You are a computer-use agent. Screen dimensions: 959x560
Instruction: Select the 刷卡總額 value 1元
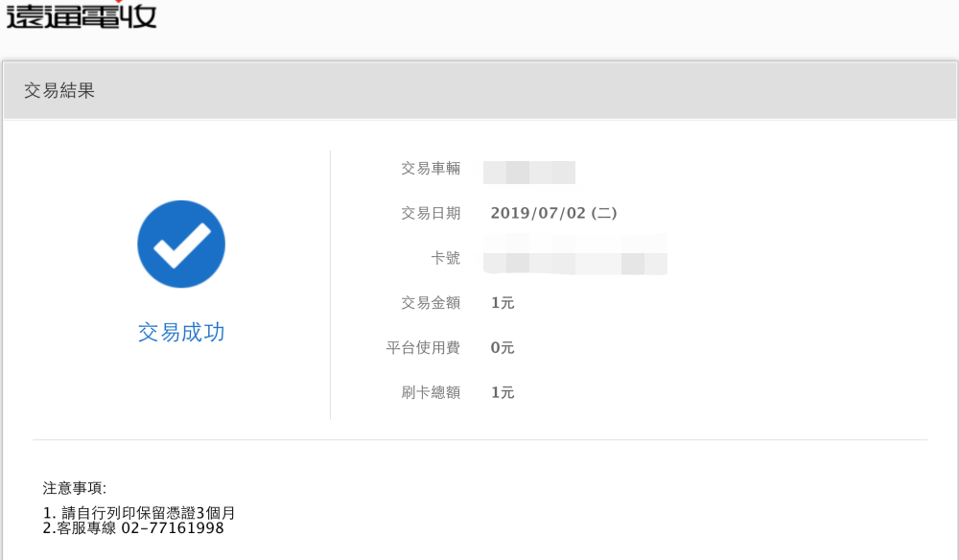point(503,392)
